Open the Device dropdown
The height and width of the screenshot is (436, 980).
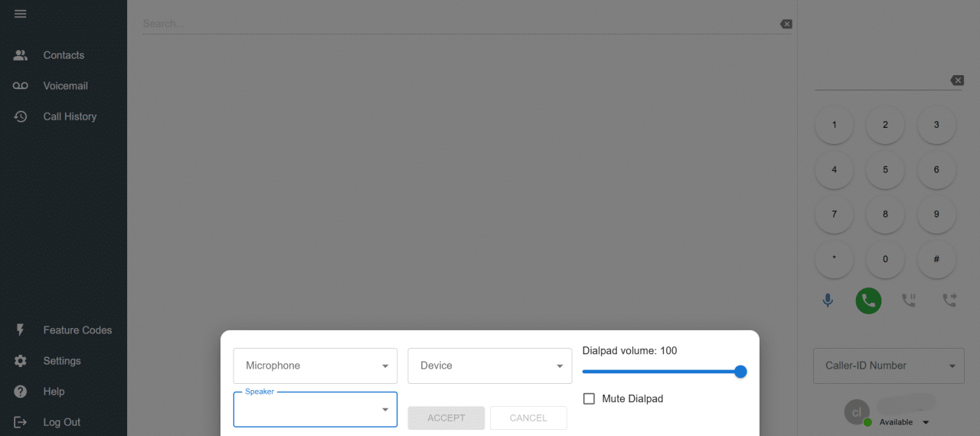point(490,366)
